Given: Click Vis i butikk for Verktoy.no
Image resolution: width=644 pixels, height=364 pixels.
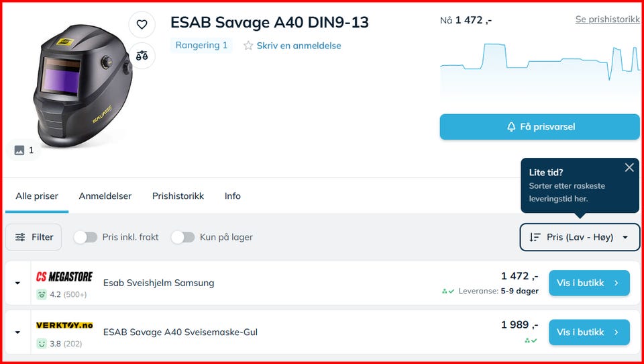Looking at the screenshot, I should [589, 332].
